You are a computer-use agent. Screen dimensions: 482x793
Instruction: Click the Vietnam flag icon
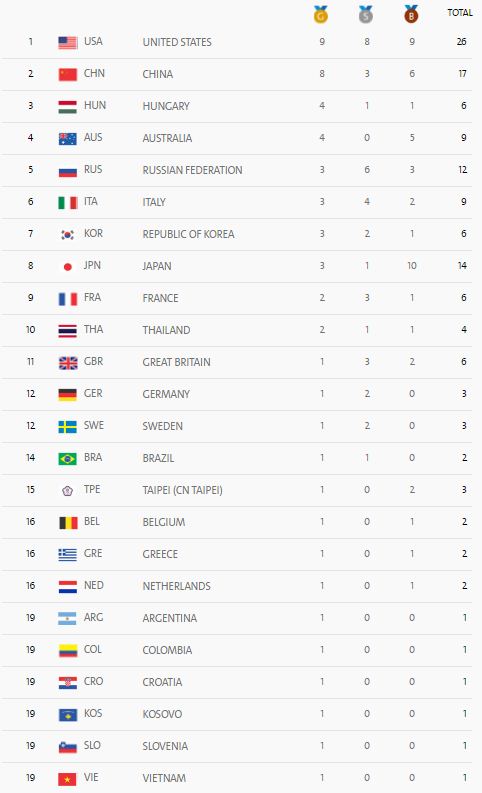click(x=68, y=778)
